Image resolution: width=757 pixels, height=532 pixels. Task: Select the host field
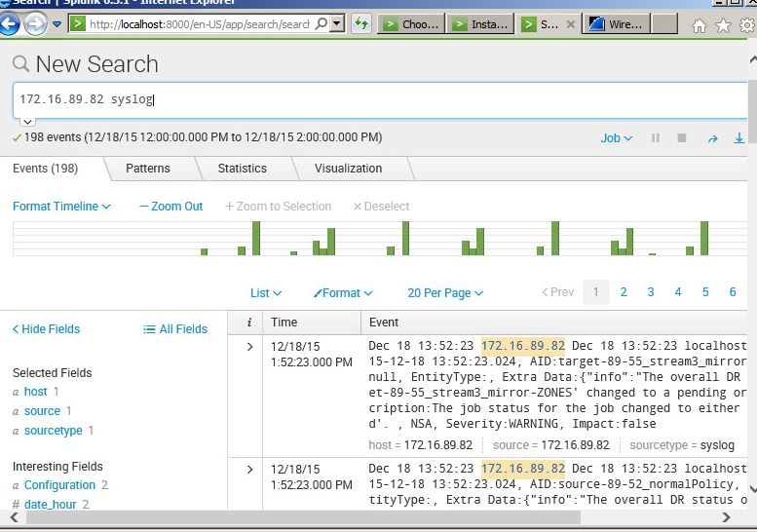(36, 392)
